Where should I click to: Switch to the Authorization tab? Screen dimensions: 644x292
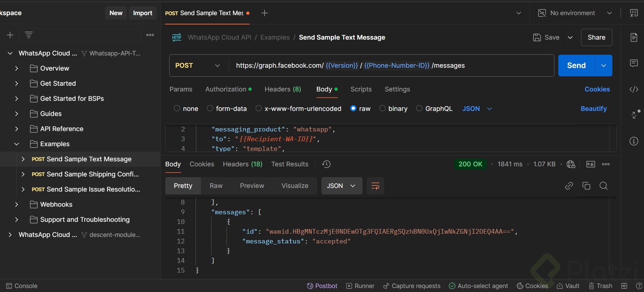pos(226,89)
